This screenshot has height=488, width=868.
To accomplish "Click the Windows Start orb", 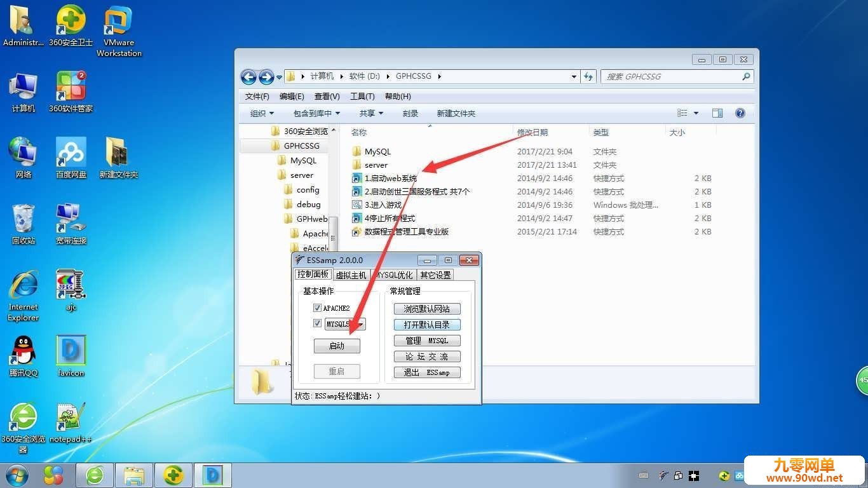I will coord(17,475).
